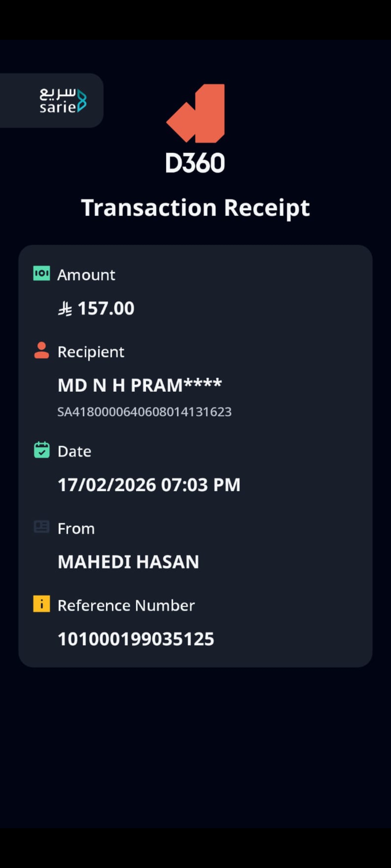This screenshot has width=391, height=868.
Task: Tap the date 17/02/2026 07:03 PM
Action: click(149, 485)
